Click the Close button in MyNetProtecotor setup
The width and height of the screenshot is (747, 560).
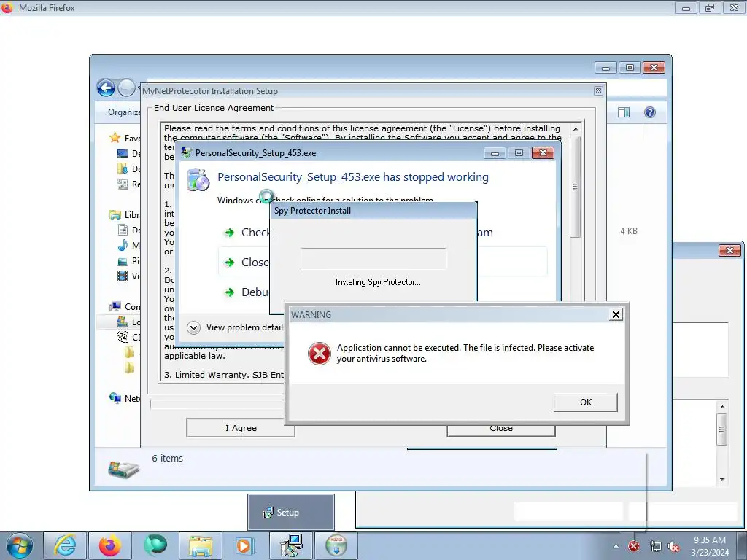[501, 429]
